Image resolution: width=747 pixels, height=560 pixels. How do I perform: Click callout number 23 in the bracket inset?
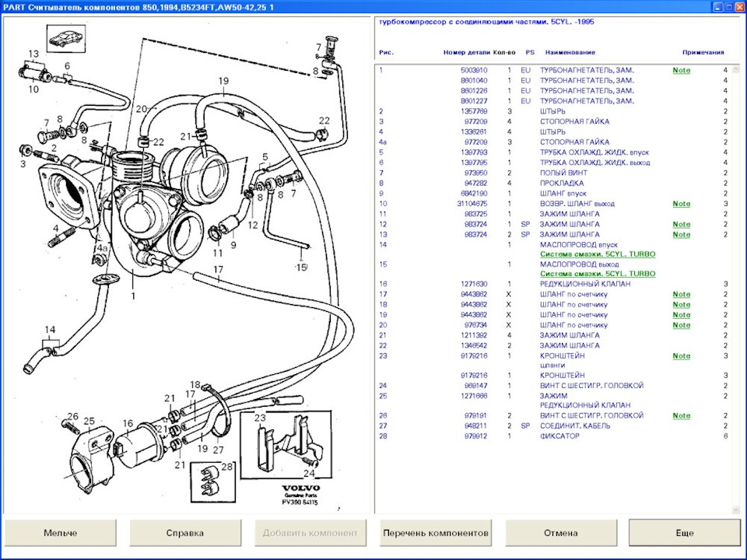[x=260, y=418]
